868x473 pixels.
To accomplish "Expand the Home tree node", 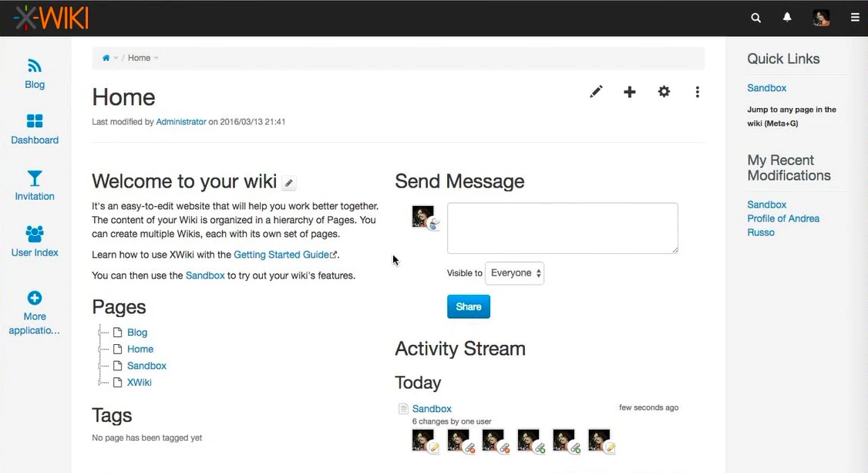I will [100, 349].
